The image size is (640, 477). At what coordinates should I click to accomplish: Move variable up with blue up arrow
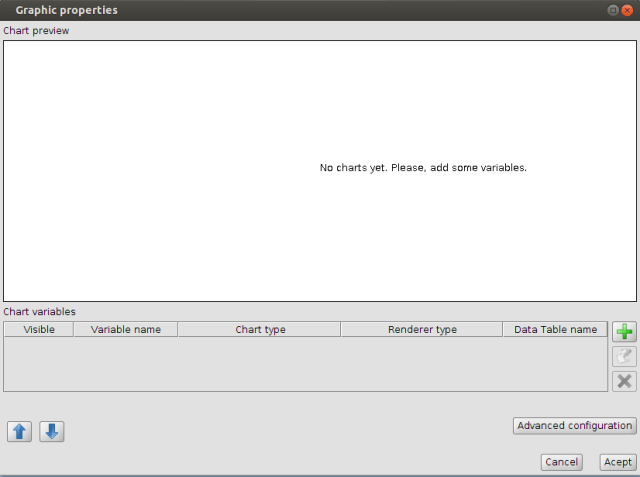point(20,431)
